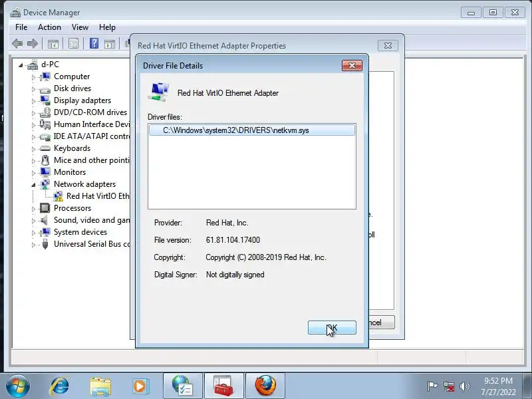Open the View menu
Viewport: 532px width, 399px height.
(x=80, y=27)
